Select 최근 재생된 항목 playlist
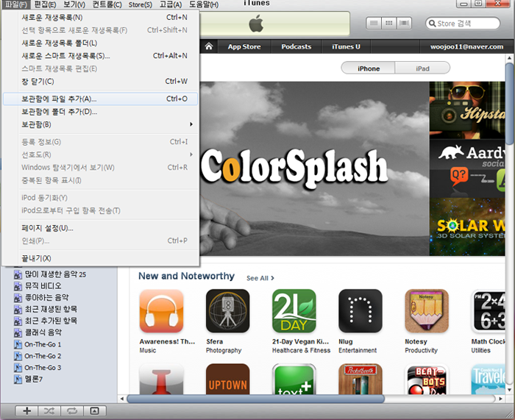 (51, 309)
